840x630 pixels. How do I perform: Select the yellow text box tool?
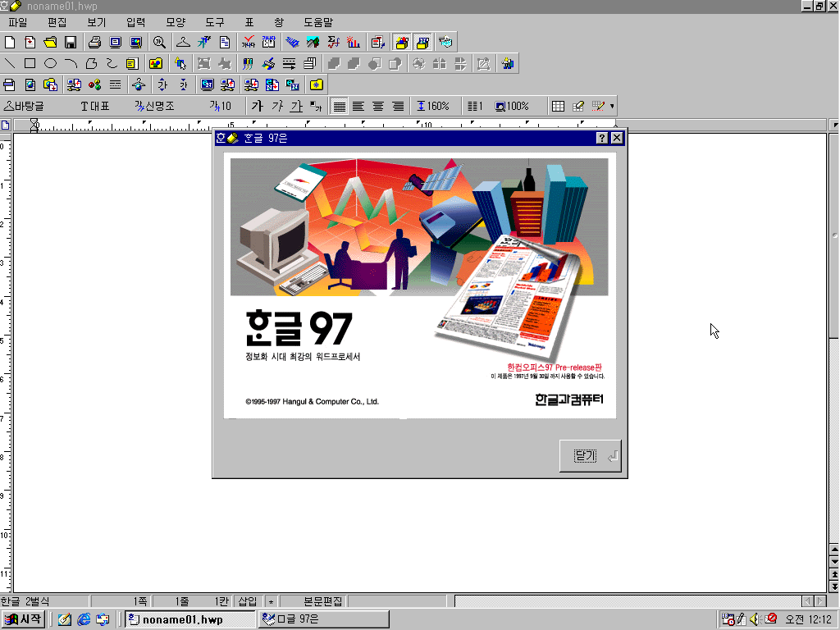point(132,64)
